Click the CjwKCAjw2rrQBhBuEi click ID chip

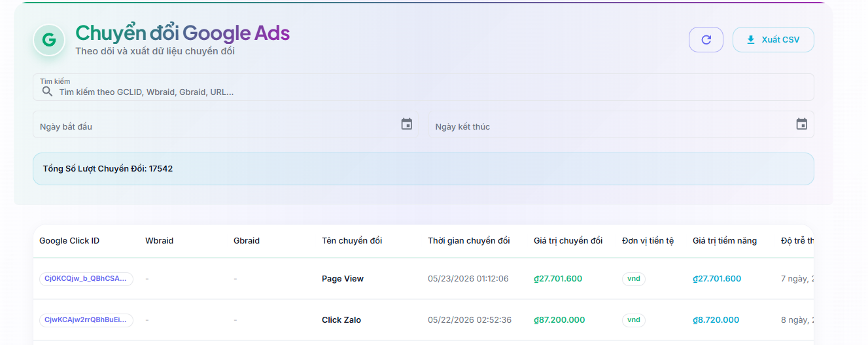click(86, 320)
